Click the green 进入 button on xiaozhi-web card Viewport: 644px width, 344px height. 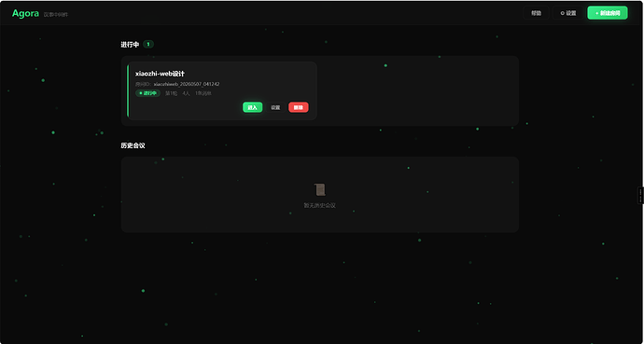pos(253,107)
